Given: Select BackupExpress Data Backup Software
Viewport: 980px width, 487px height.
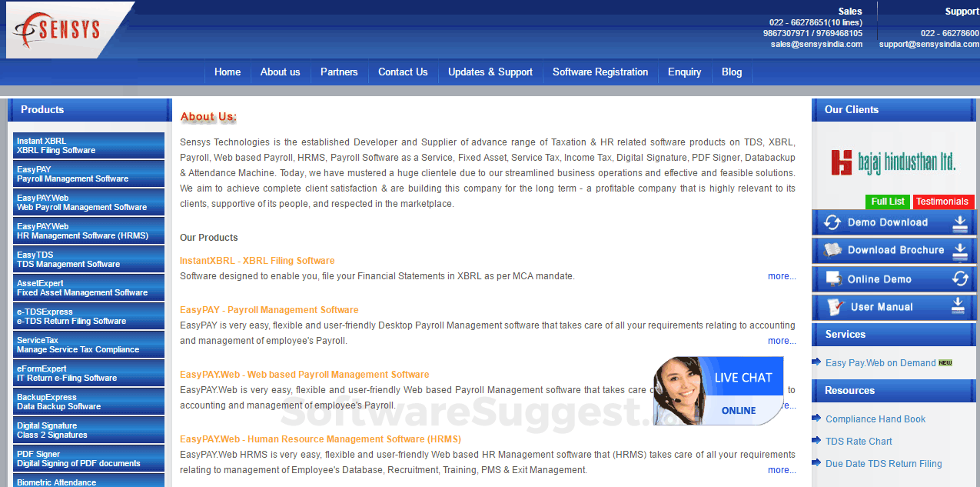Looking at the screenshot, I should coord(88,402).
